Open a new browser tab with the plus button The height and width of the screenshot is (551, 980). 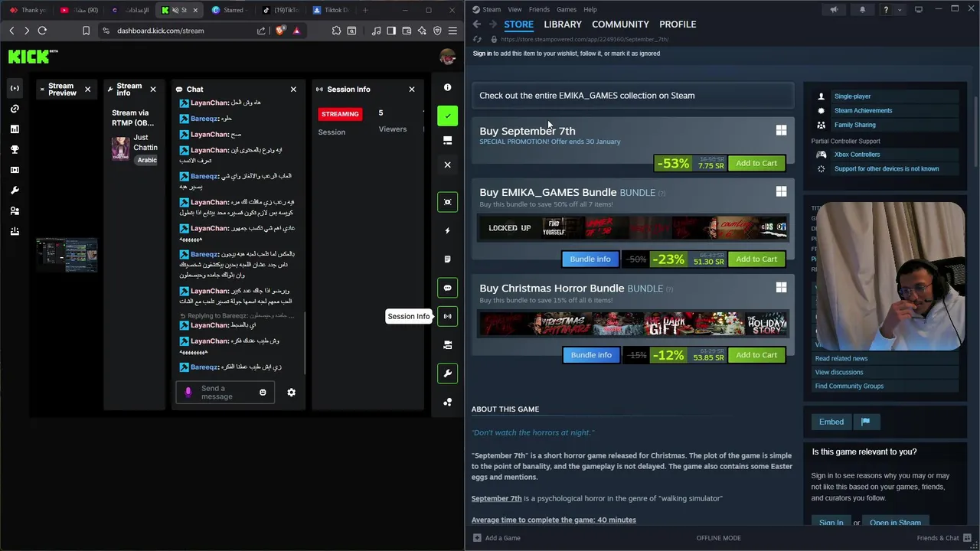[365, 10]
